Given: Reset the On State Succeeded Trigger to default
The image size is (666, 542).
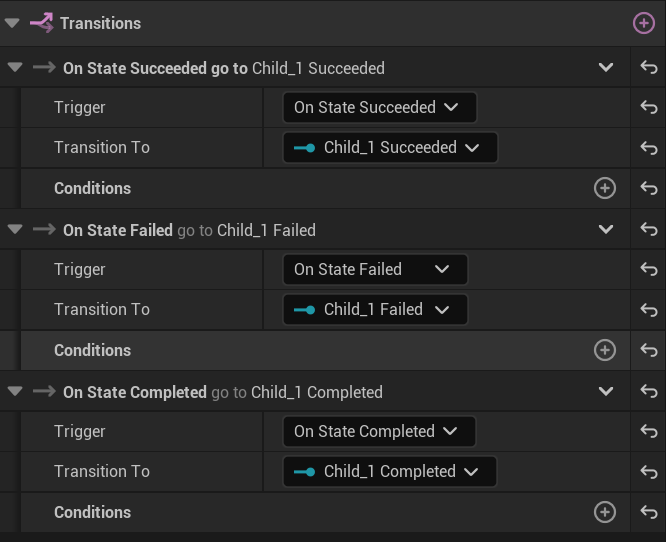Looking at the screenshot, I should pyautogui.click(x=649, y=107).
